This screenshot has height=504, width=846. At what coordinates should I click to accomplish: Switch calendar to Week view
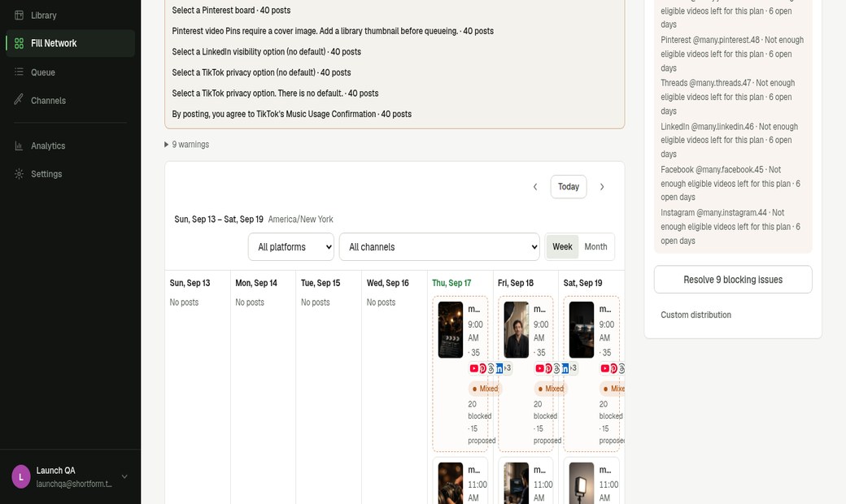[562, 246]
